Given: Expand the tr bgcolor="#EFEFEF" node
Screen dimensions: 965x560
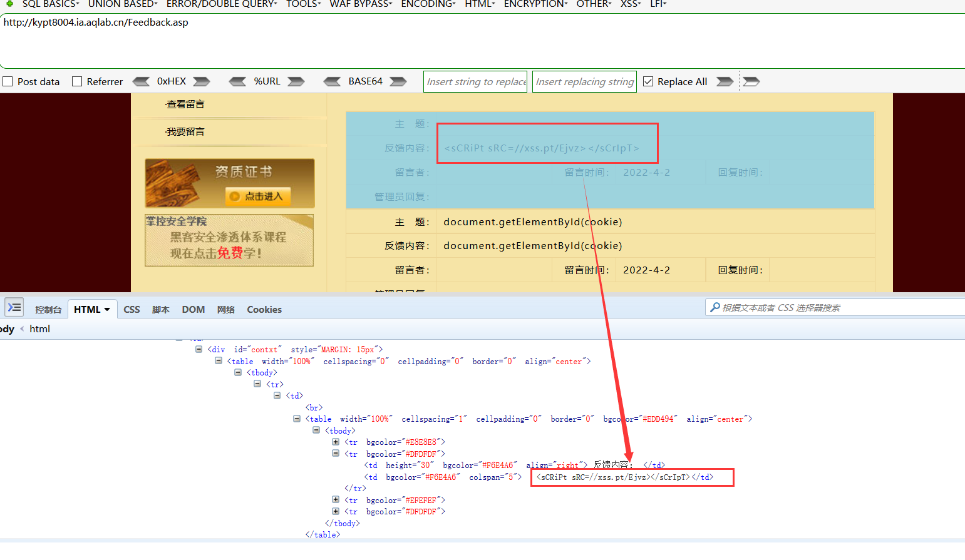Looking at the screenshot, I should point(336,500).
